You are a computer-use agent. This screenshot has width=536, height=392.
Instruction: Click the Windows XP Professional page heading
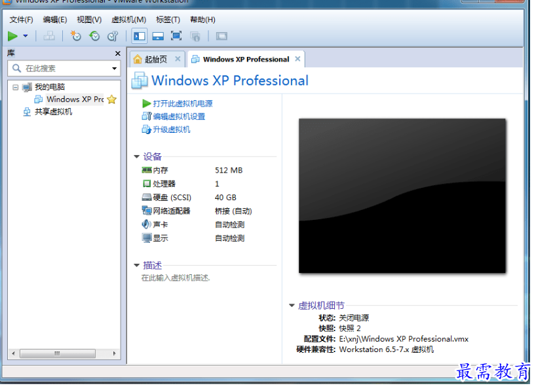pos(230,80)
